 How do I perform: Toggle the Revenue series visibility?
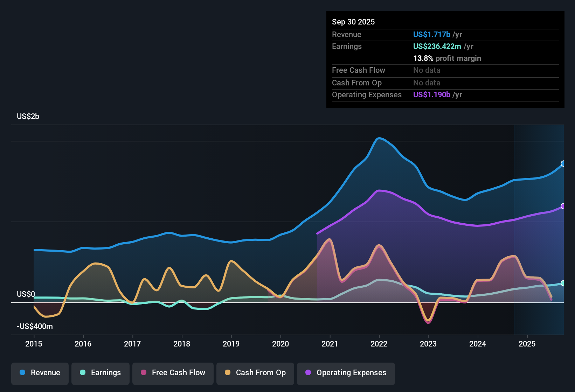(x=40, y=373)
